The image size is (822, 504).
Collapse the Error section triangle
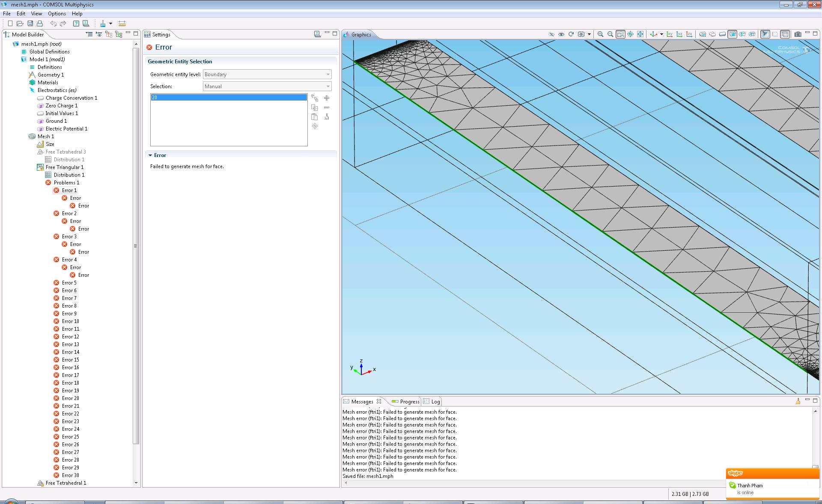point(150,155)
